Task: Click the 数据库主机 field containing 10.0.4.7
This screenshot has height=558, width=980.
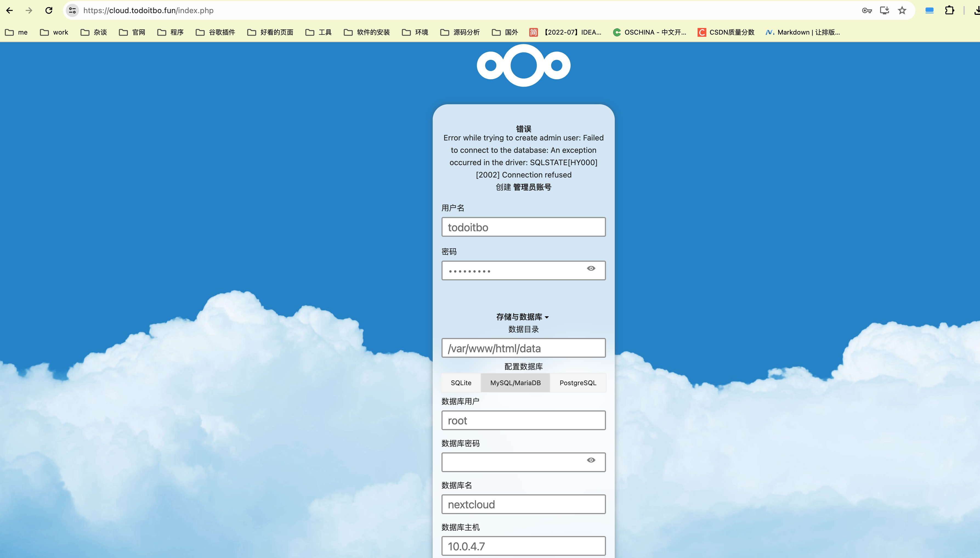Action: [x=523, y=546]
